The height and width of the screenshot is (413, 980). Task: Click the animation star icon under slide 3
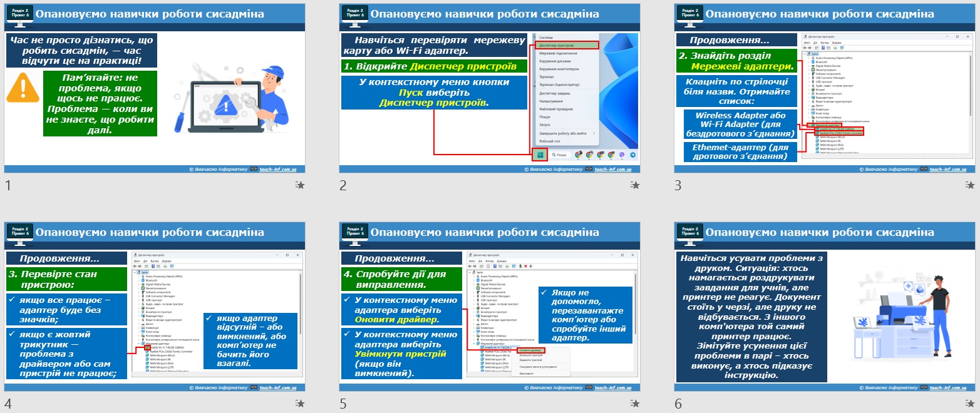(x=971, y=185)
